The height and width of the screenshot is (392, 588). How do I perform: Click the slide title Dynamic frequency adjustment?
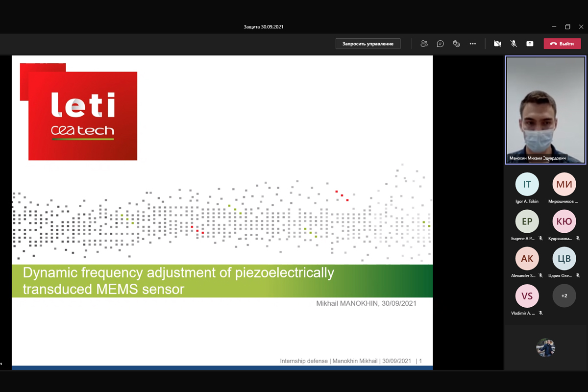[178, 281]
